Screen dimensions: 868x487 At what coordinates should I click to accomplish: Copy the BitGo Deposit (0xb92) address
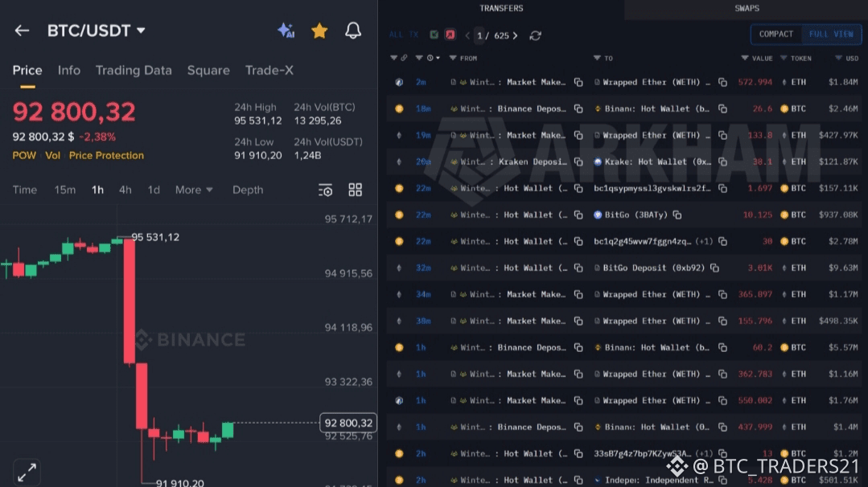coord(714,268)
